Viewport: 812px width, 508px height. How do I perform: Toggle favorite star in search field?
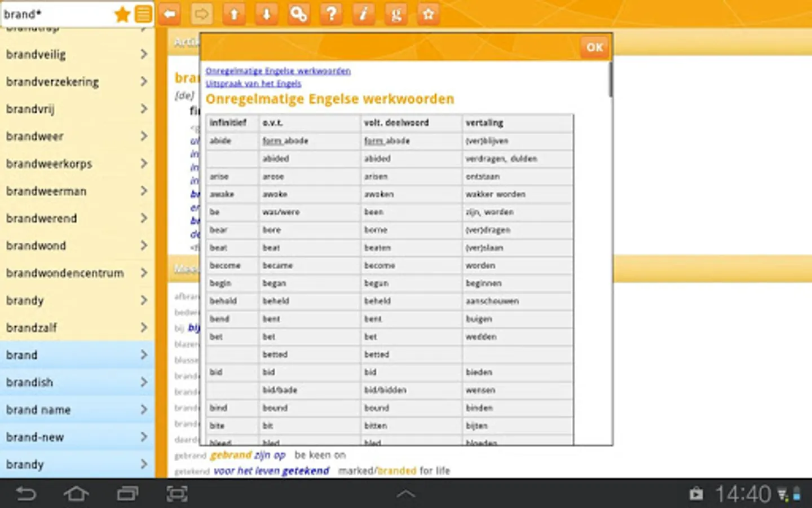[122, 14]
